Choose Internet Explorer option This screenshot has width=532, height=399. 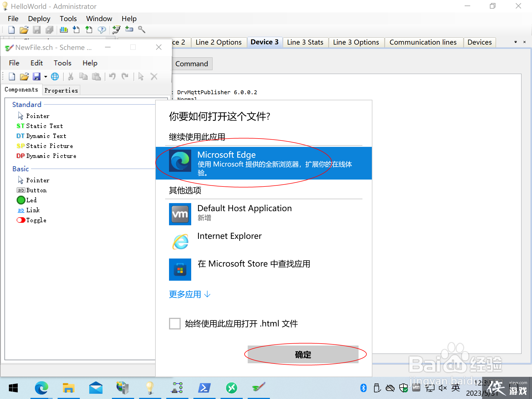pos(264,242)
